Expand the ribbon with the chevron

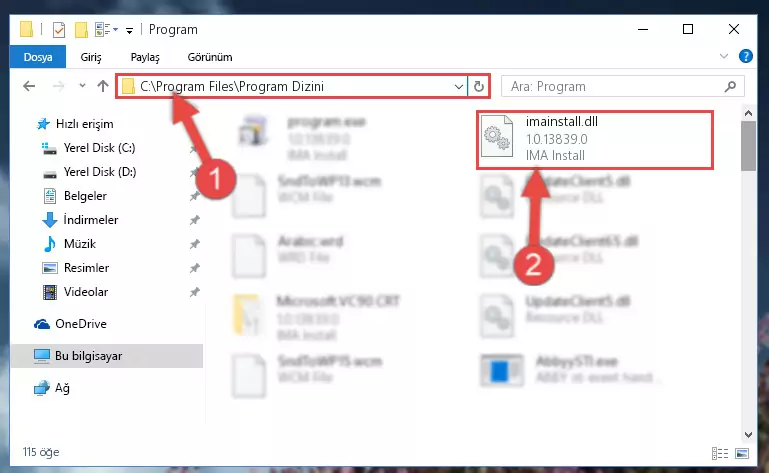[x=723, y=56]
